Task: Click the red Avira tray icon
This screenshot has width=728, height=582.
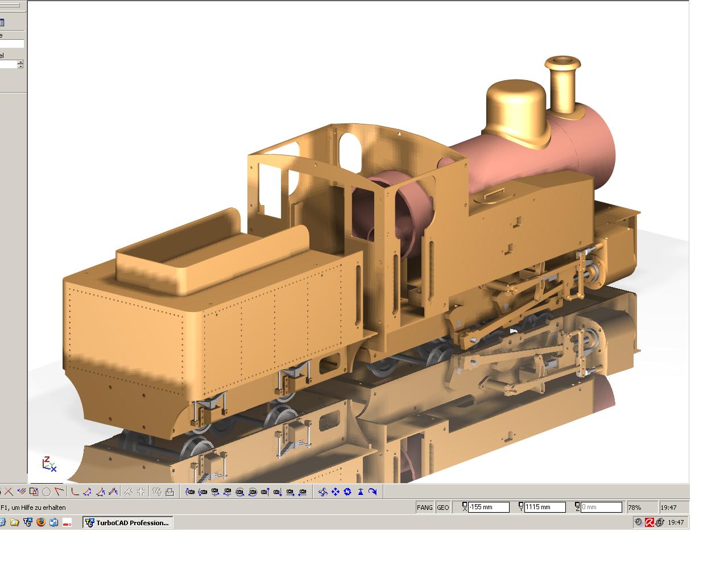Action: [649, 522]
